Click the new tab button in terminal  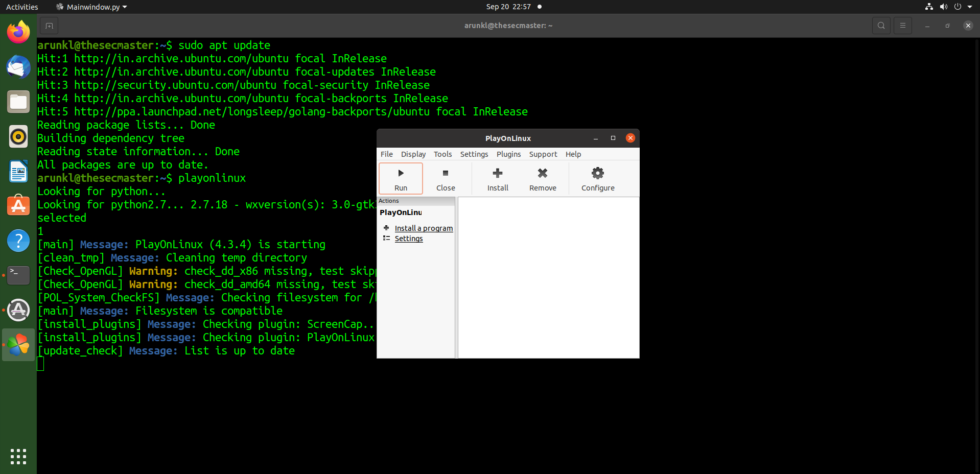[x=49, y=26]
